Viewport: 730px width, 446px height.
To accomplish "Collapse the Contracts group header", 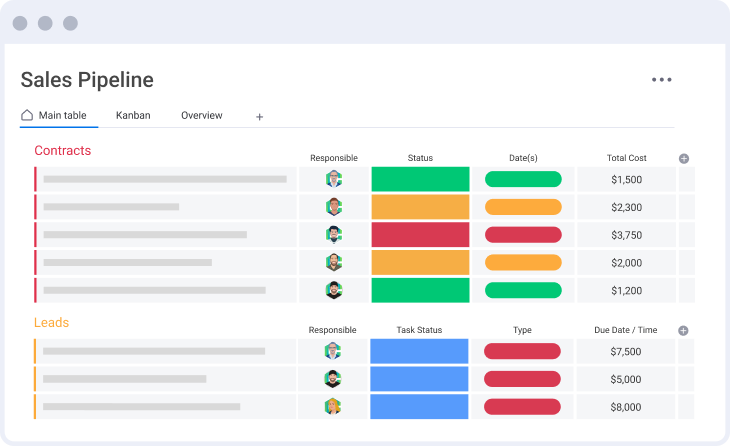I will point(62,151).
